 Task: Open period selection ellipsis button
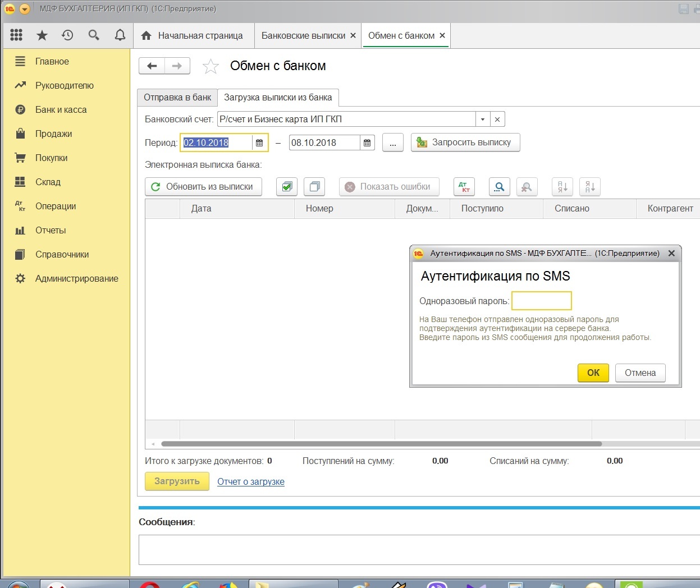(x=392, y=143)
